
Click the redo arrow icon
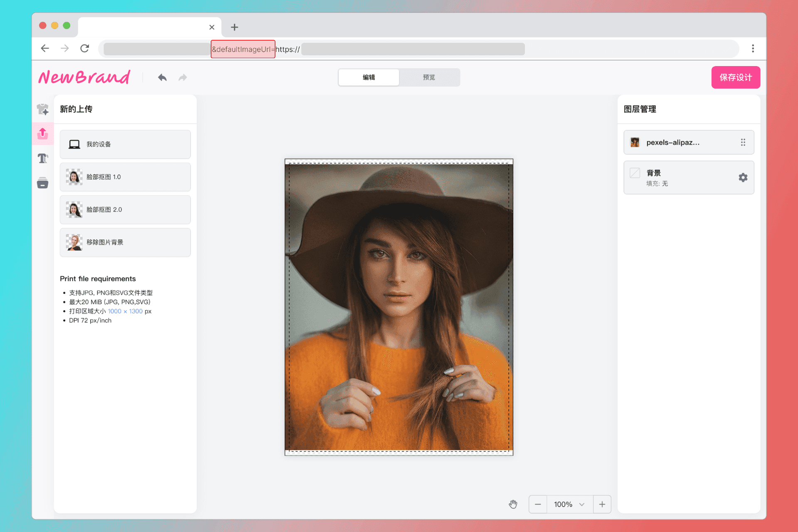coord(182,78)
